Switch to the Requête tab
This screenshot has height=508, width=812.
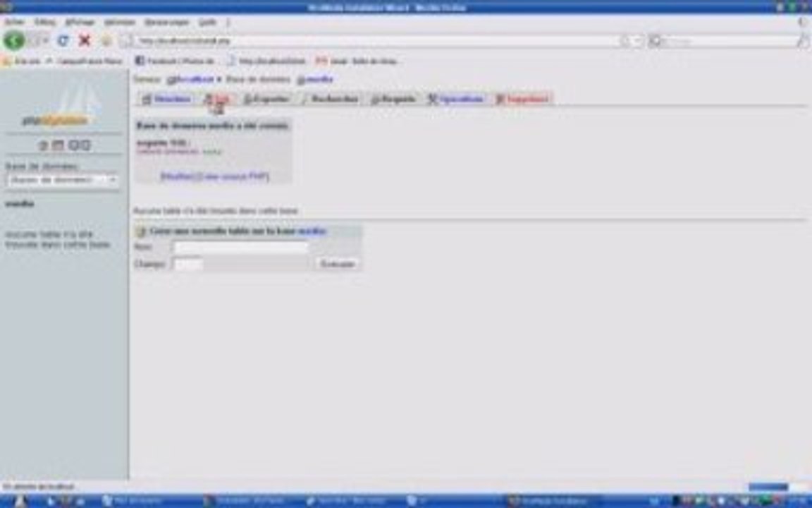pyautogui.click(x=393, y=99)
